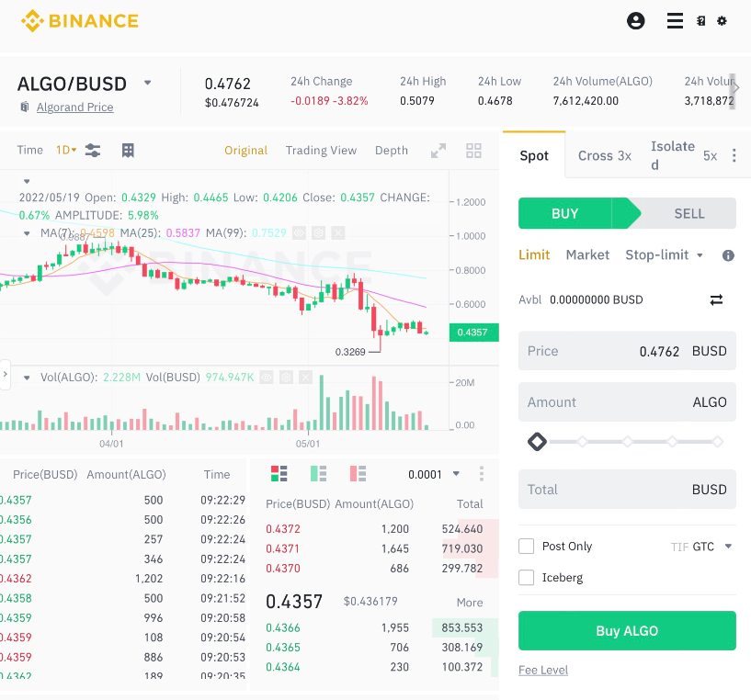This screenshot has width=751, height=700.
Task: Open Vol indicator settings gear
Action: pyautogui.click(x=286, y=378)
